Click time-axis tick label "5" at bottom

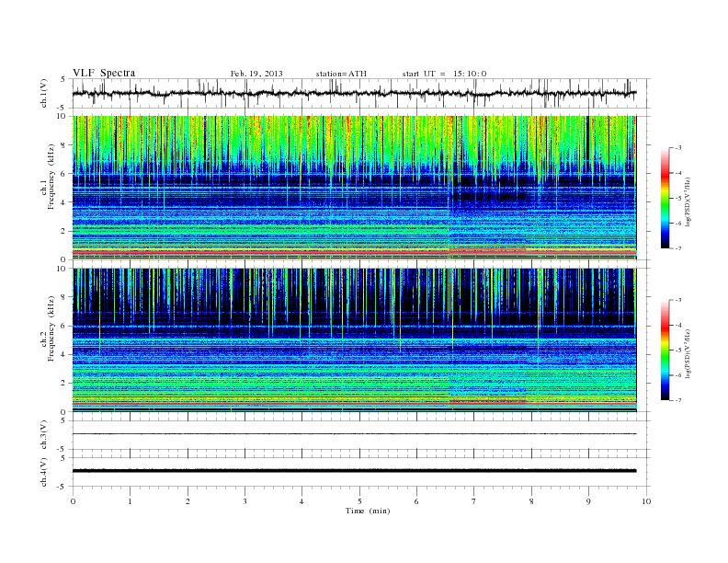tap(359, 501)
